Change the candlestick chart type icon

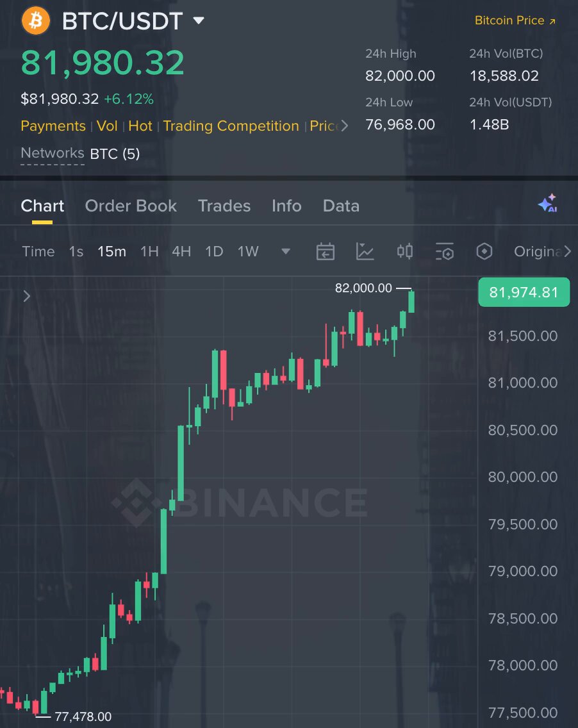tap(405, 251)
